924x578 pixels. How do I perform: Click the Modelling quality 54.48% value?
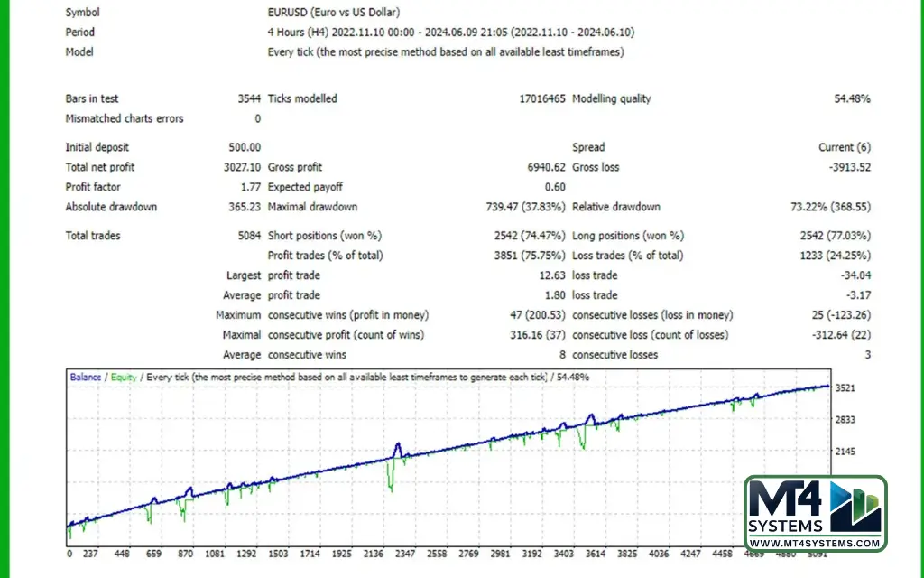click(852, 98)
